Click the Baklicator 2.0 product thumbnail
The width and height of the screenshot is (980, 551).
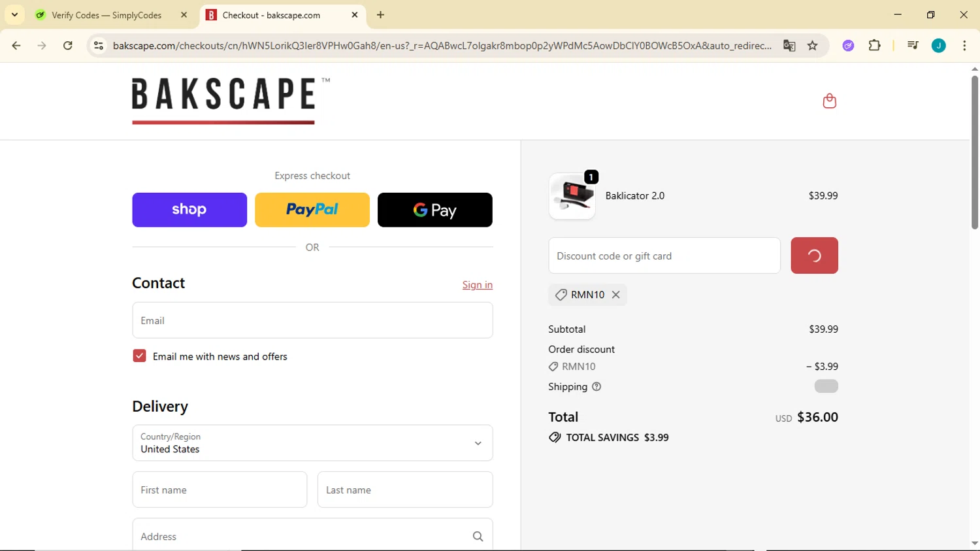[572, 196]
